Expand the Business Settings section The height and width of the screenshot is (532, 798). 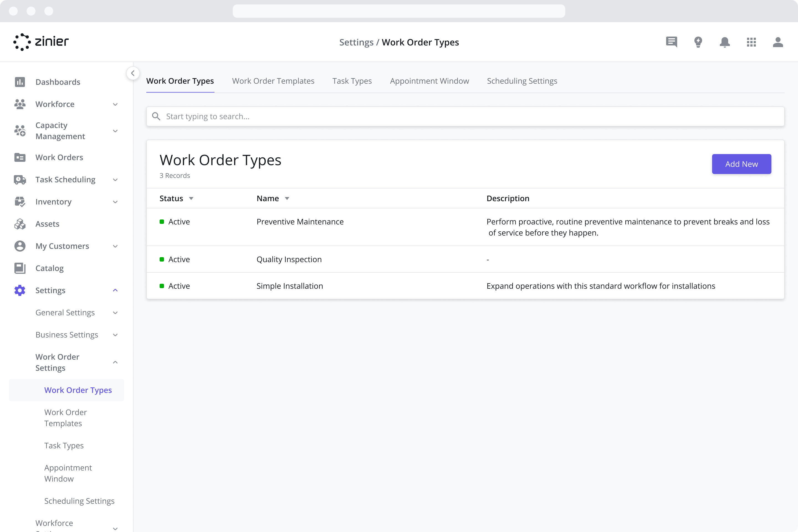[x=115, y=334]
